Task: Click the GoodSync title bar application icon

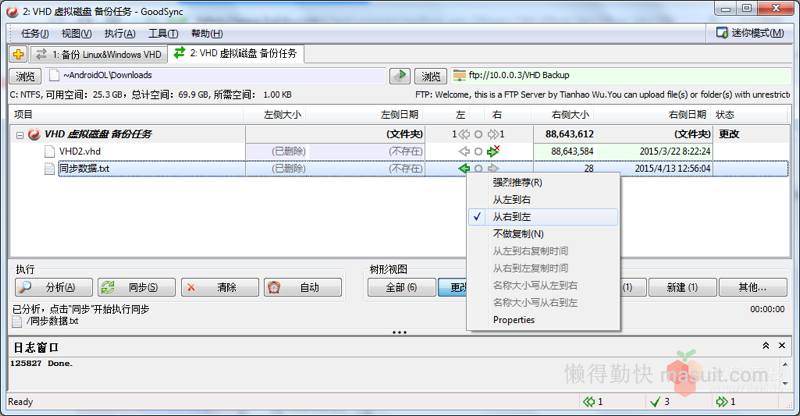Action: (x=12, y=11)
